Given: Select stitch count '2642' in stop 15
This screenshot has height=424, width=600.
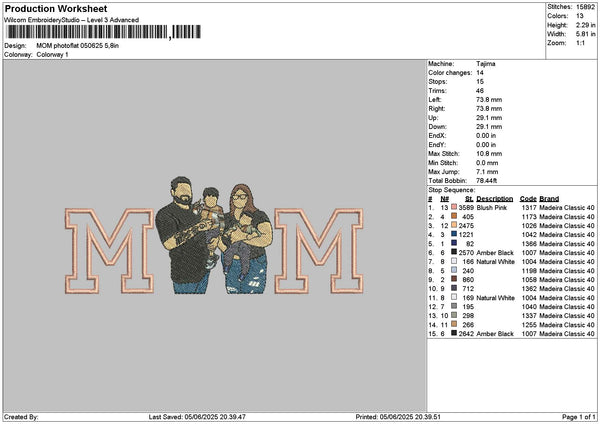Looking at the screenshot, I should coord(466,334).
